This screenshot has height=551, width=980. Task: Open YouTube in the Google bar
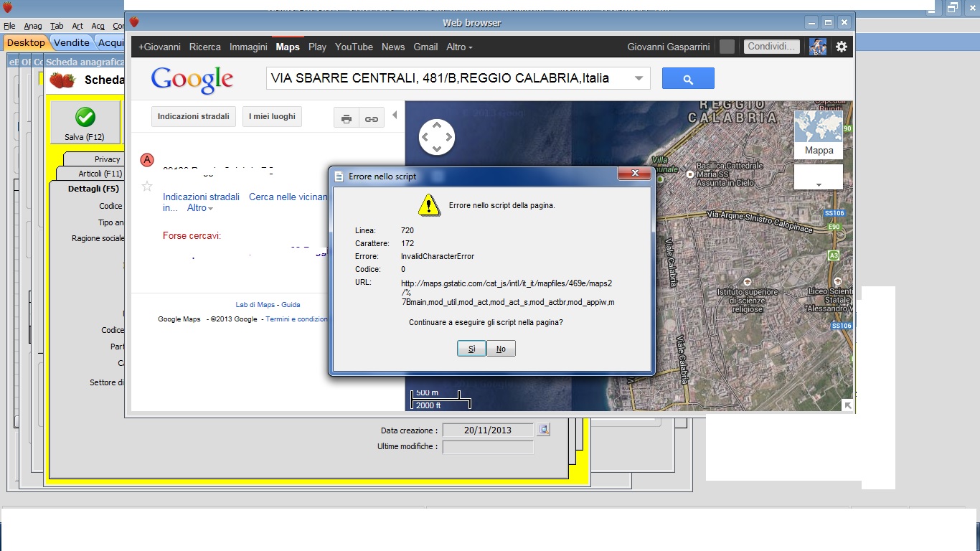point(354,47)
